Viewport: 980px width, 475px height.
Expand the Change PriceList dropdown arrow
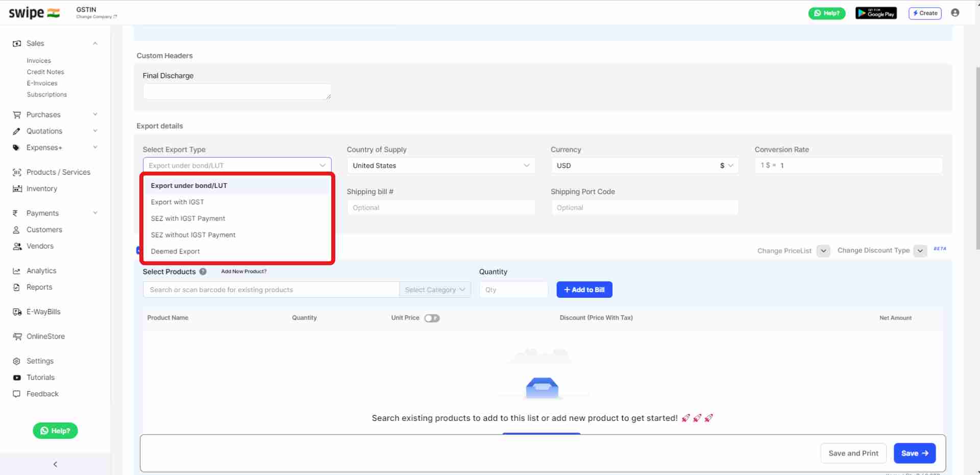(823, 251)
